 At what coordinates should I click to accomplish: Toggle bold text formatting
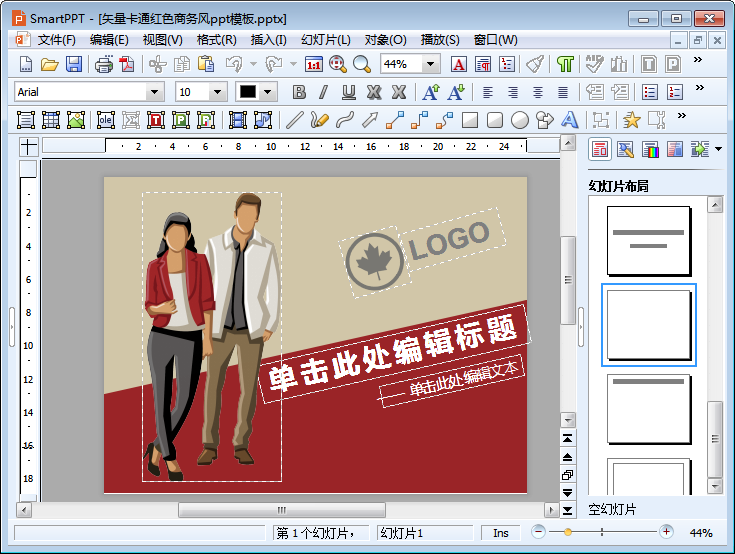[x=299, y=92]
